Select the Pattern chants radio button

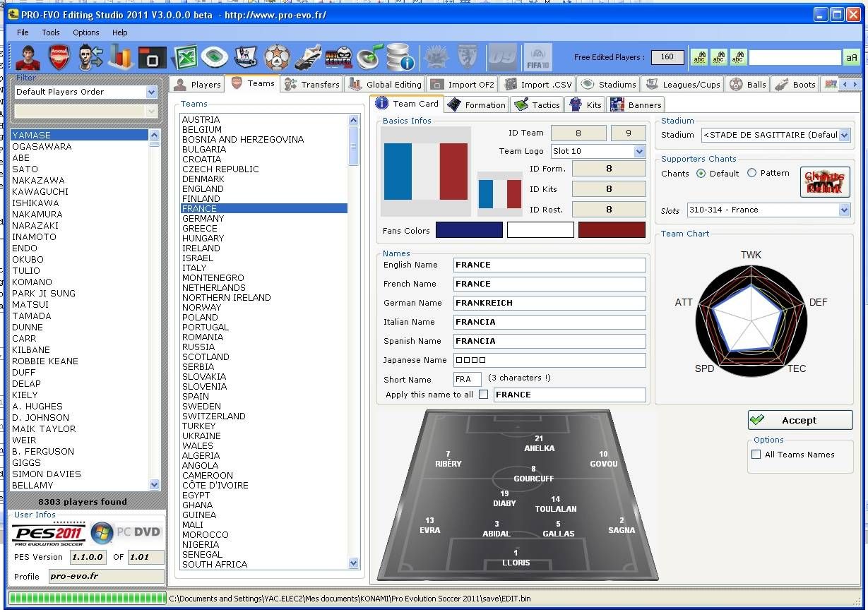pos(752,173)
